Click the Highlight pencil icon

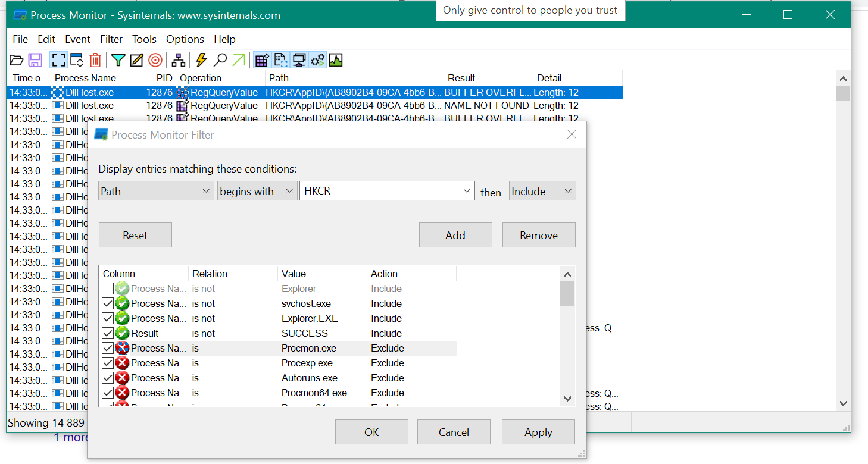[x=137, y=60]
